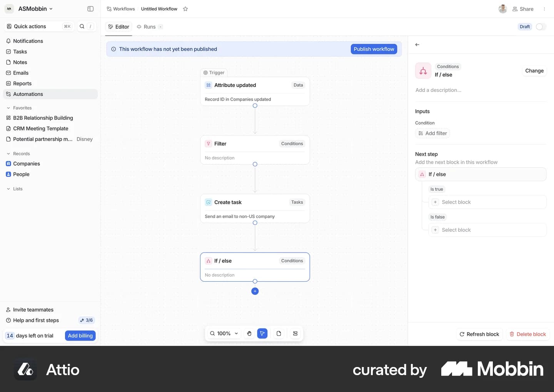
Task: Click the note page icon in canvas toolbar
Action: coord(279,334)
